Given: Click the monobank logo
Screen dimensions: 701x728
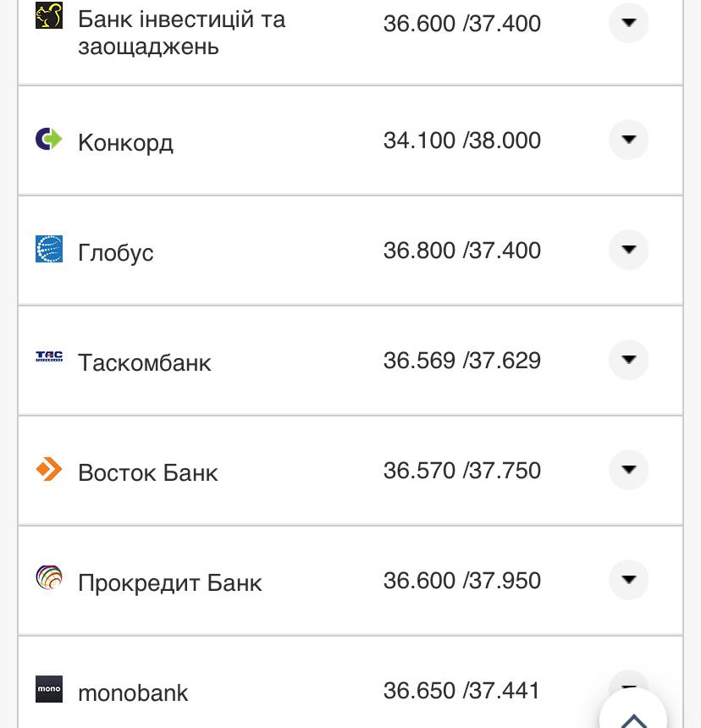Looking at the screenshot, I should coord(49,689).
